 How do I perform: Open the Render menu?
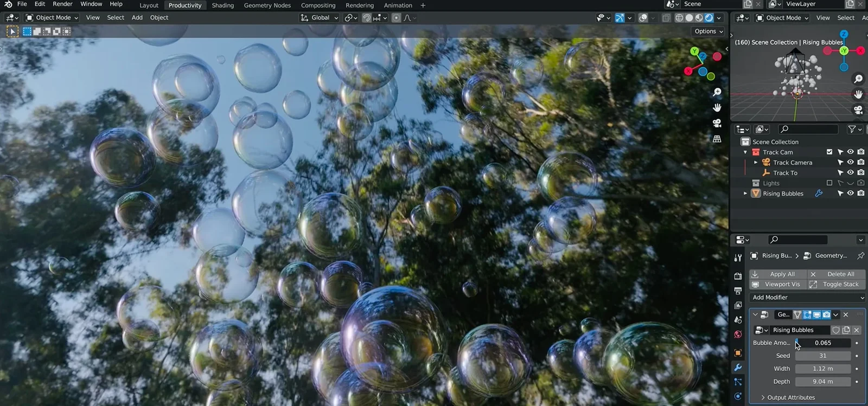click(x=62, y=4)
